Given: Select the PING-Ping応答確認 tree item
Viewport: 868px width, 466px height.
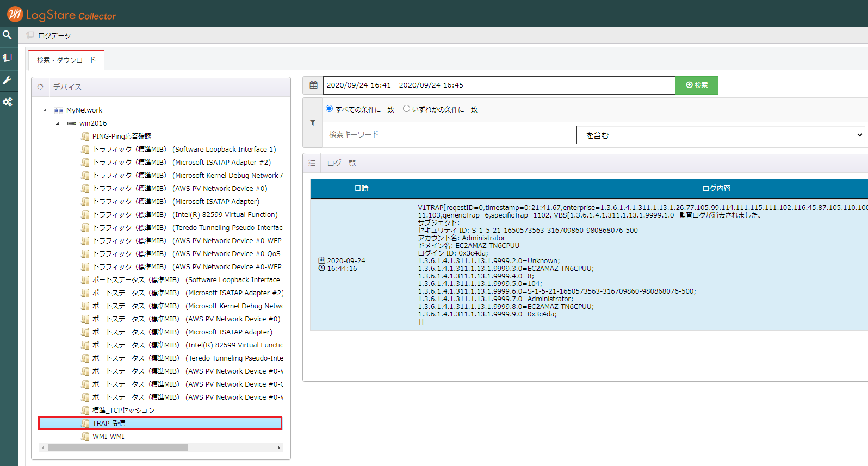Looking at the screenshot, I should coord(122,136).
